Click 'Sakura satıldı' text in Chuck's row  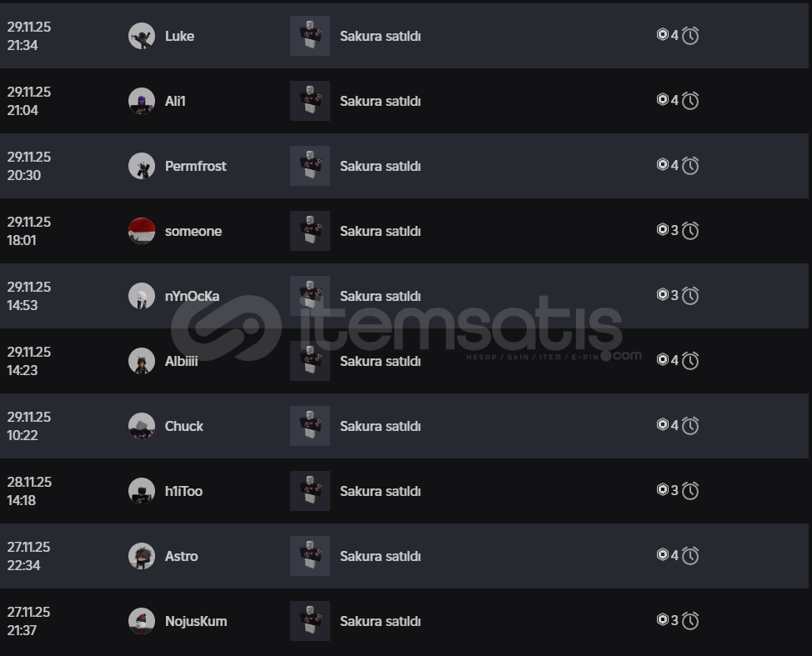tap(380, 426)
